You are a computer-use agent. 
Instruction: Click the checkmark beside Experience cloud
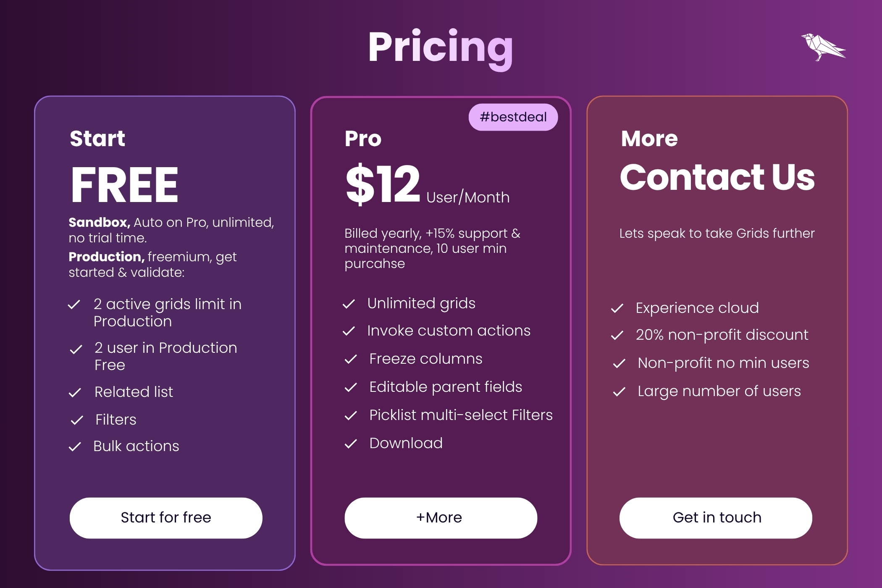617,308
